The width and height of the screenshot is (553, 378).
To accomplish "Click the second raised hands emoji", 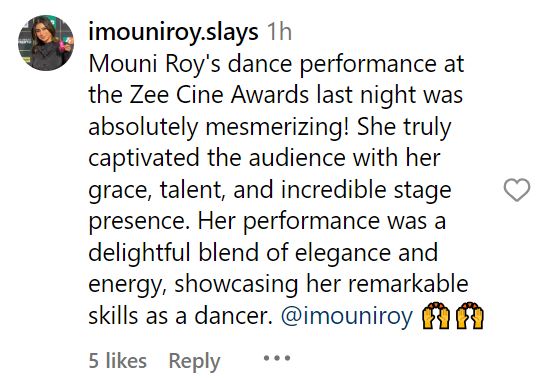I will coord(470,315).
